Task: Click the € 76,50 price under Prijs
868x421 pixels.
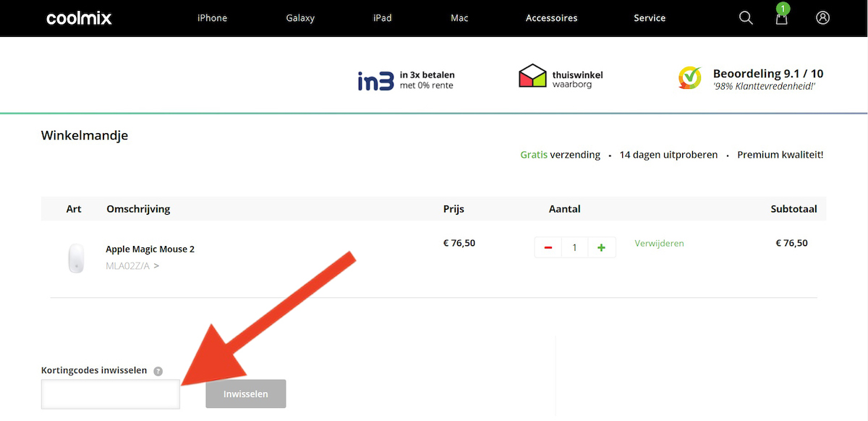Action: coord(459,243)
